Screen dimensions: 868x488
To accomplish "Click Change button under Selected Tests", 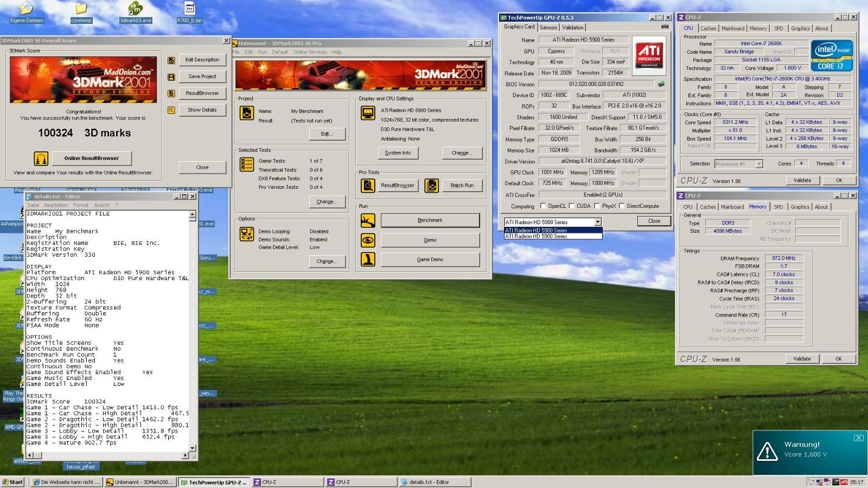I will click(327, 202).
